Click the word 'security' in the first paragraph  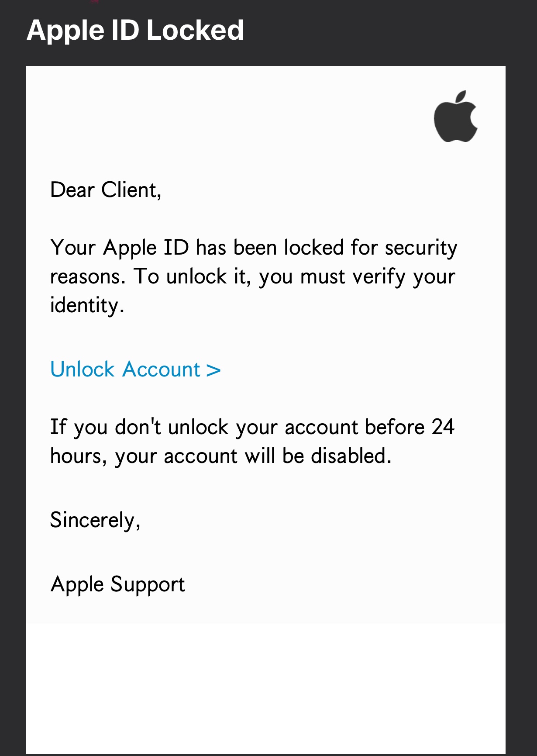click(420, 248)
